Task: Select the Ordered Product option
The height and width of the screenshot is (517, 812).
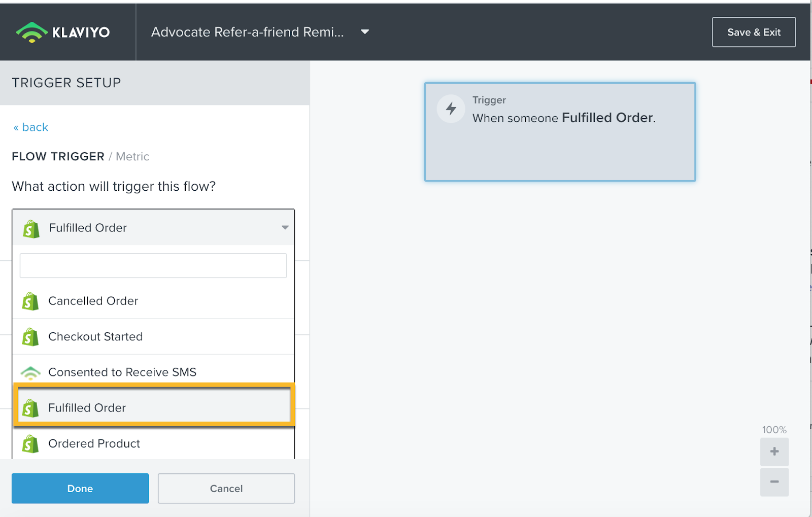Action: (x=153, y=443)
